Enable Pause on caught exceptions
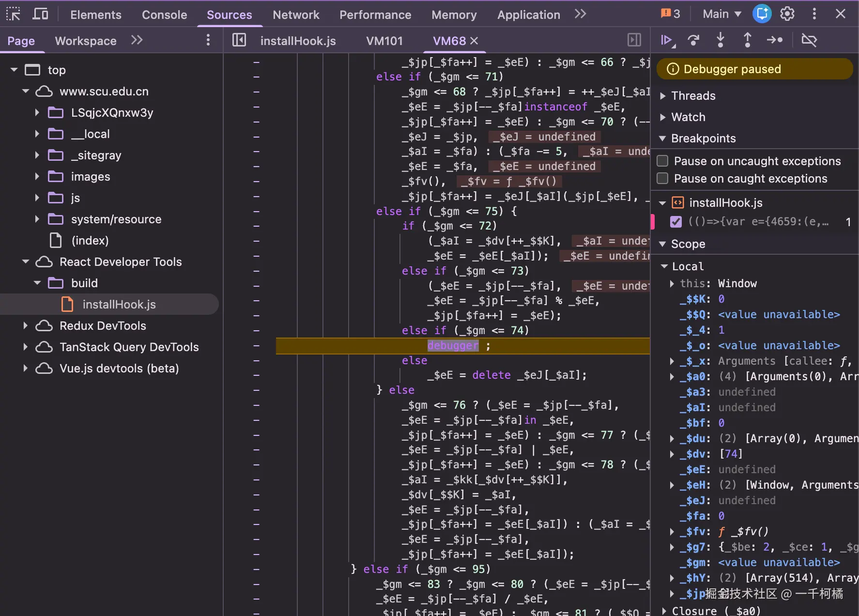This screenshot has width=859, height=616. [x=662, y=178]
